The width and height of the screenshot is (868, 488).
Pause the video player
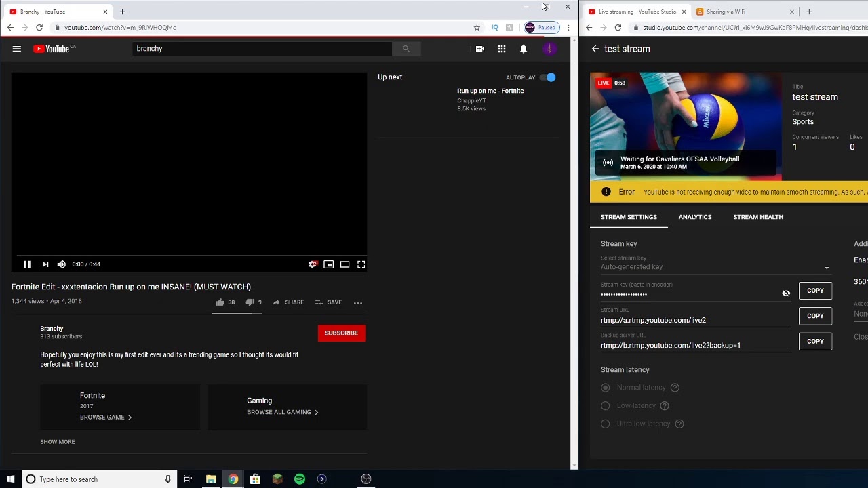pos(27,264)
